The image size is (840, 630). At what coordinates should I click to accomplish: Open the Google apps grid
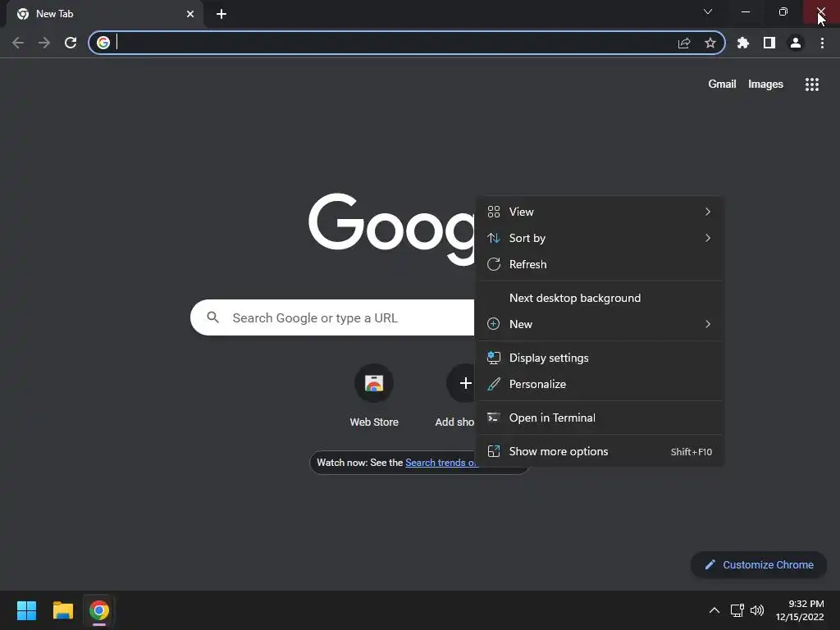point(812,84)
